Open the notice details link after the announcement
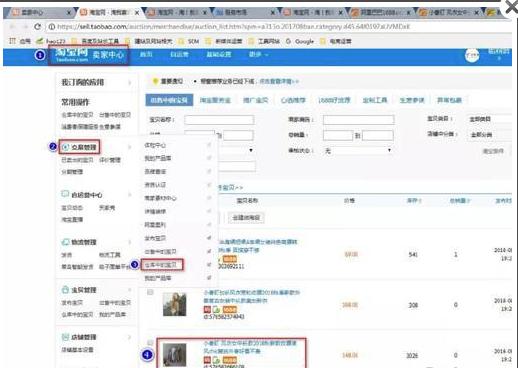 click(x=279, y=81)
